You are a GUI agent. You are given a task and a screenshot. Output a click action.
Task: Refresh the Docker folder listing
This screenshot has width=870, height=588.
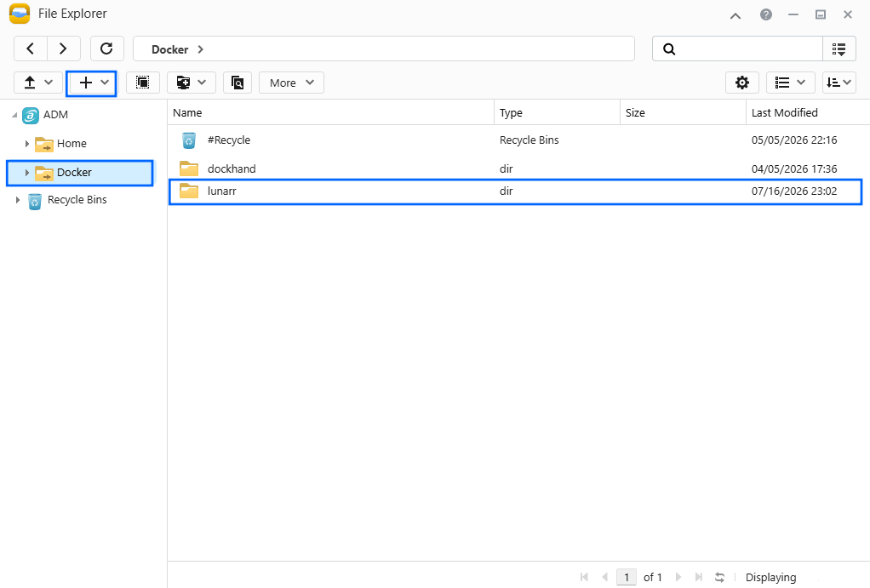[106, 49]
